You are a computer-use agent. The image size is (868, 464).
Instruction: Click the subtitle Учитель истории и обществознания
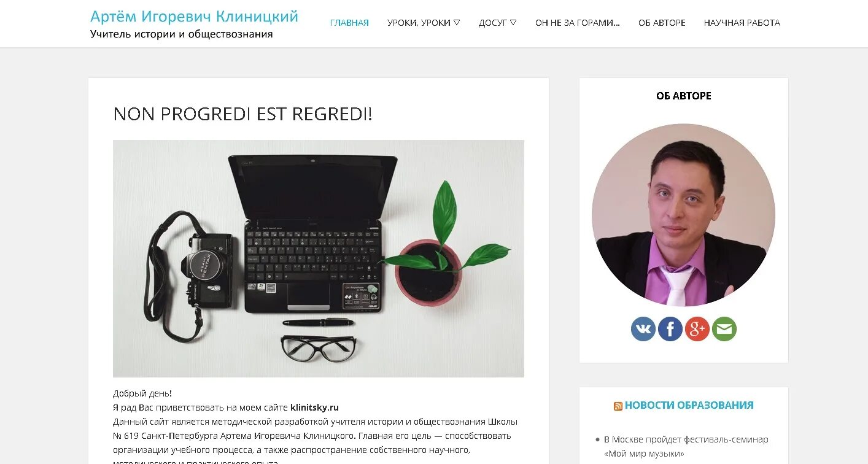click(x=182, y=34)
